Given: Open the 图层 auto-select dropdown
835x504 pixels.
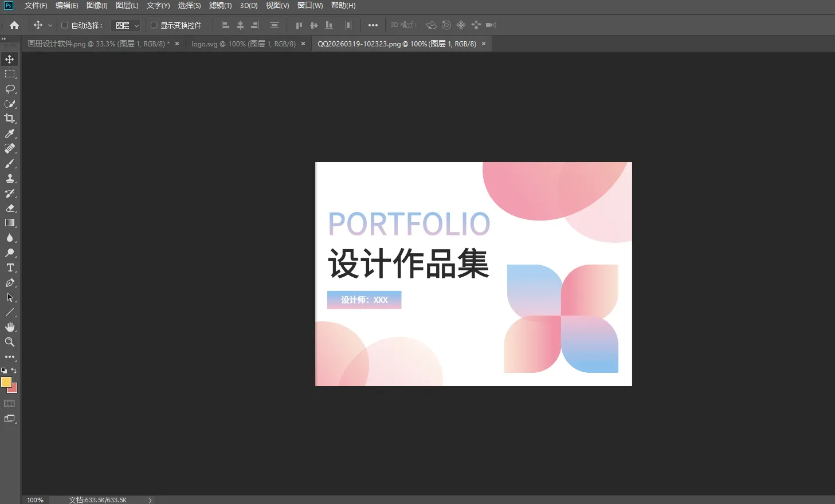Looking at the screenshot, I should 126,25.
